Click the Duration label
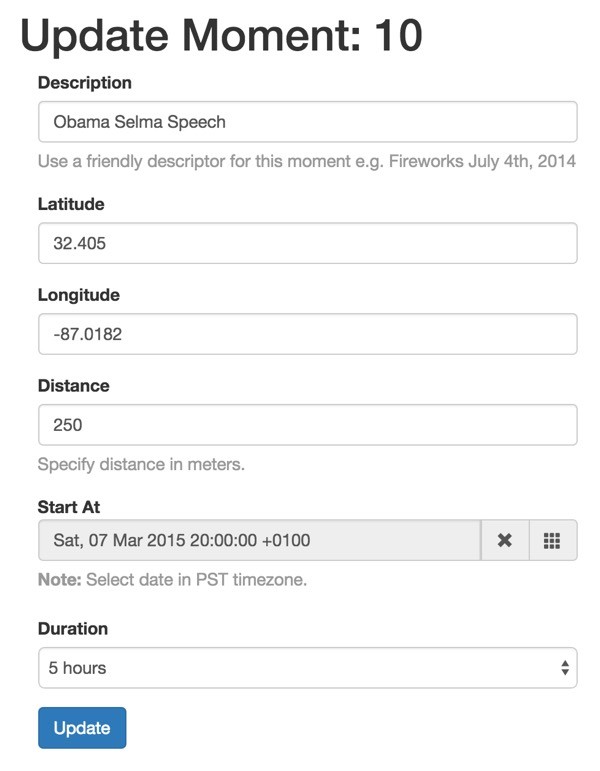Viewport: 600px width, 771px height. [73, 628]
